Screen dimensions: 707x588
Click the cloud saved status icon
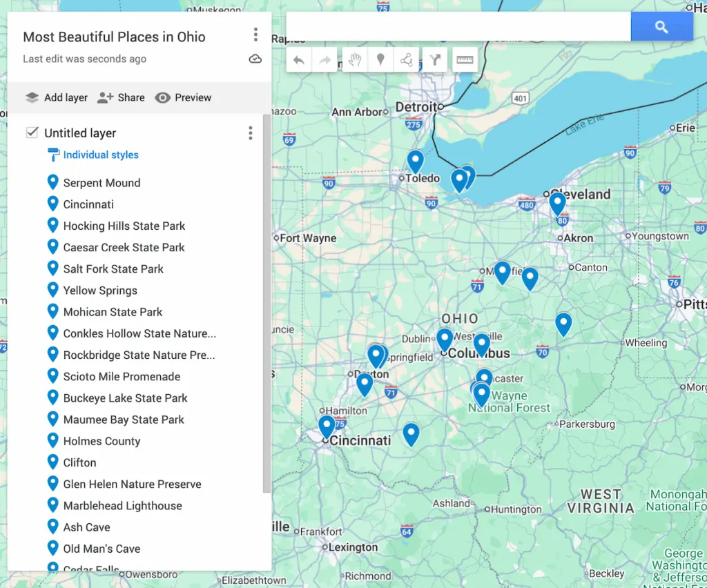tap(255, 59)
